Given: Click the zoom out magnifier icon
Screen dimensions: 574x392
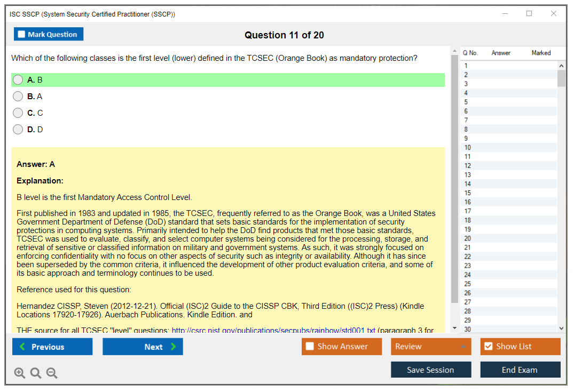Looking at the screenshot, I should pos(52,373).
